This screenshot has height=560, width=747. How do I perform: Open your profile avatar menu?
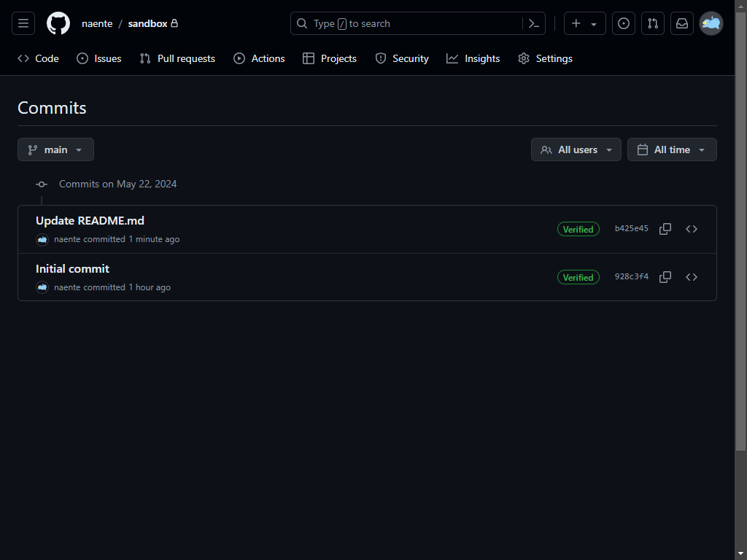point(711,23)
